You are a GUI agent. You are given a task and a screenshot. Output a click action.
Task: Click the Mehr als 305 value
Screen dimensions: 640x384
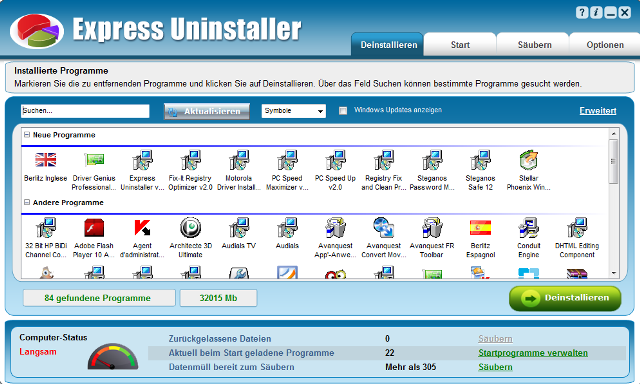click(411, 367)
